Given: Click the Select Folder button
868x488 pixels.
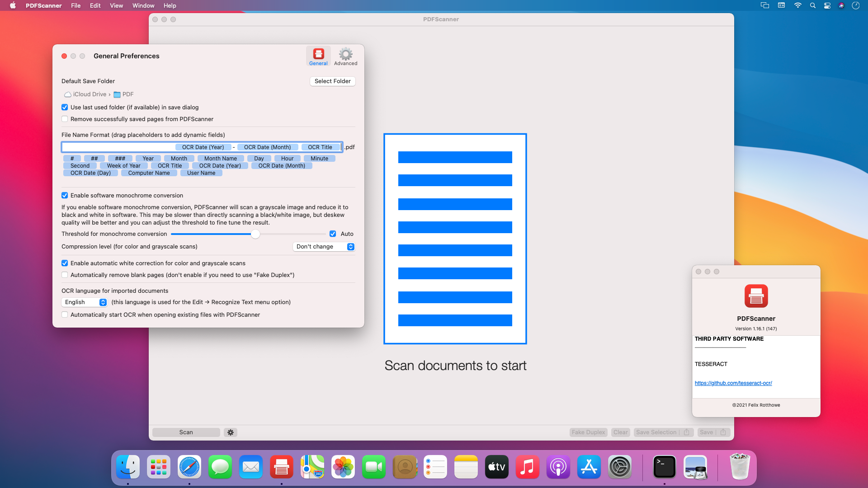Looking at the screenshot, I should (x=333, y=81).
